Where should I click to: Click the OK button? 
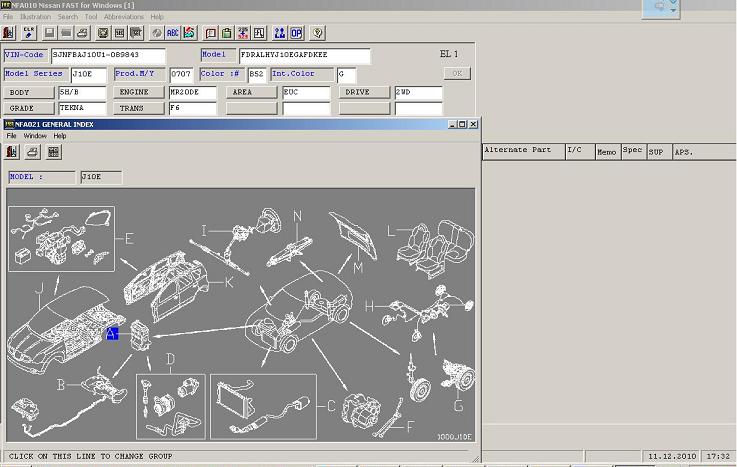457,73
